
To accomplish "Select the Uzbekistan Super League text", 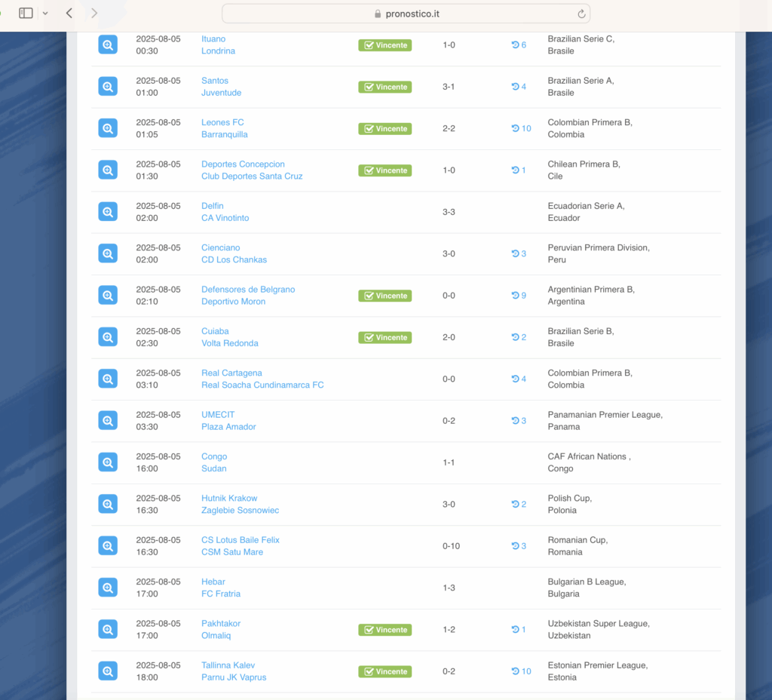I will [599, 624].
